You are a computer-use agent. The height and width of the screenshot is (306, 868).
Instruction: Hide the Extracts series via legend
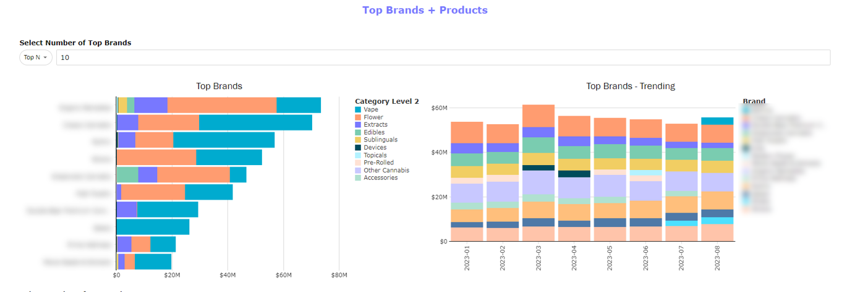375,125
